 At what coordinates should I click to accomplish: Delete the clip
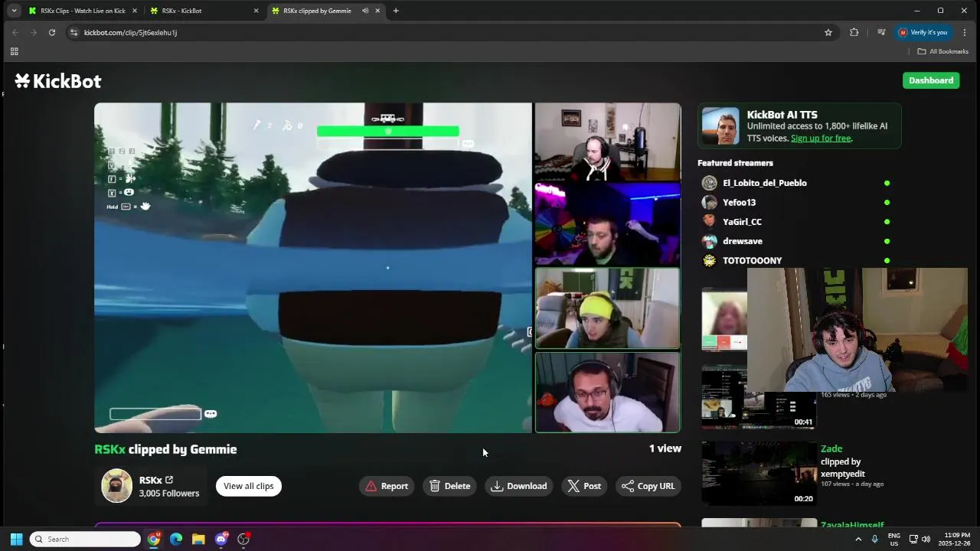[449, 486]
